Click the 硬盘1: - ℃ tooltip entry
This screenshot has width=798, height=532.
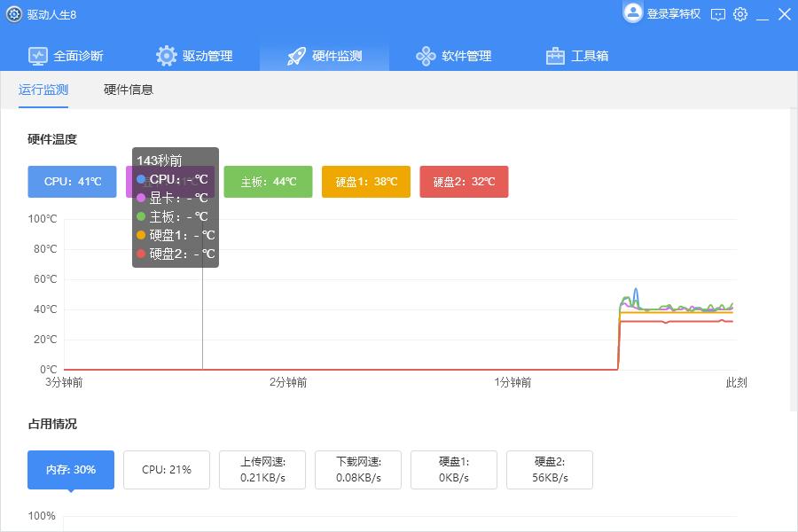click(x=176, y=235)
